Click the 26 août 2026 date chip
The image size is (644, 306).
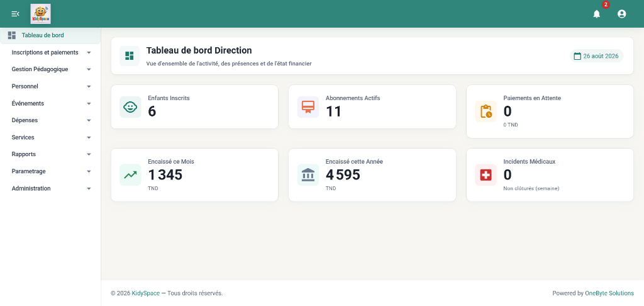pyautogui.click(x=596, y=56)
